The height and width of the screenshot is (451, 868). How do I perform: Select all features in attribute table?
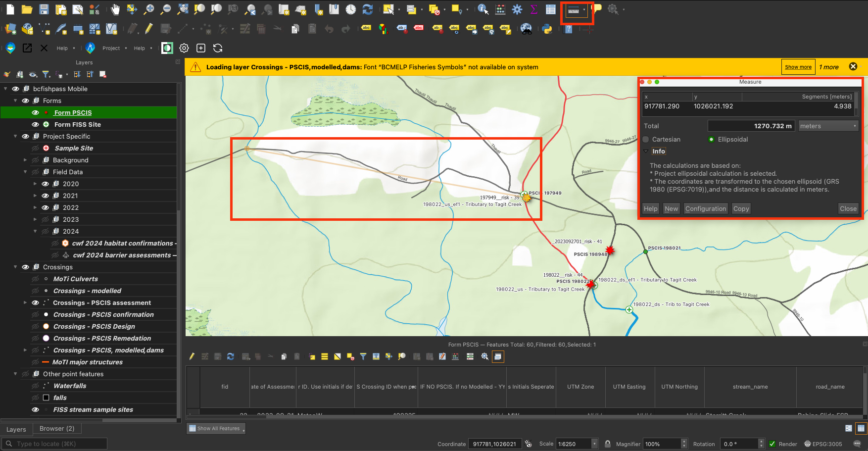325,356
